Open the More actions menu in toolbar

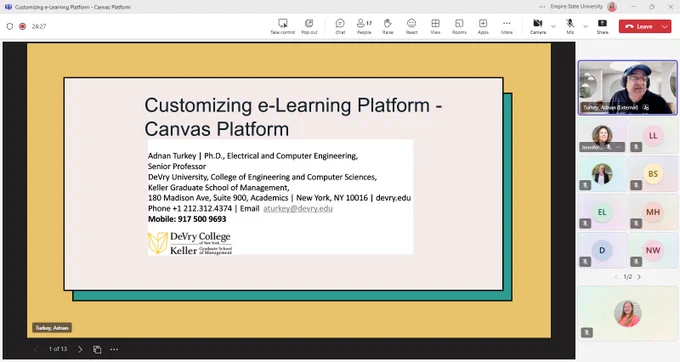[x=507, y=26]
